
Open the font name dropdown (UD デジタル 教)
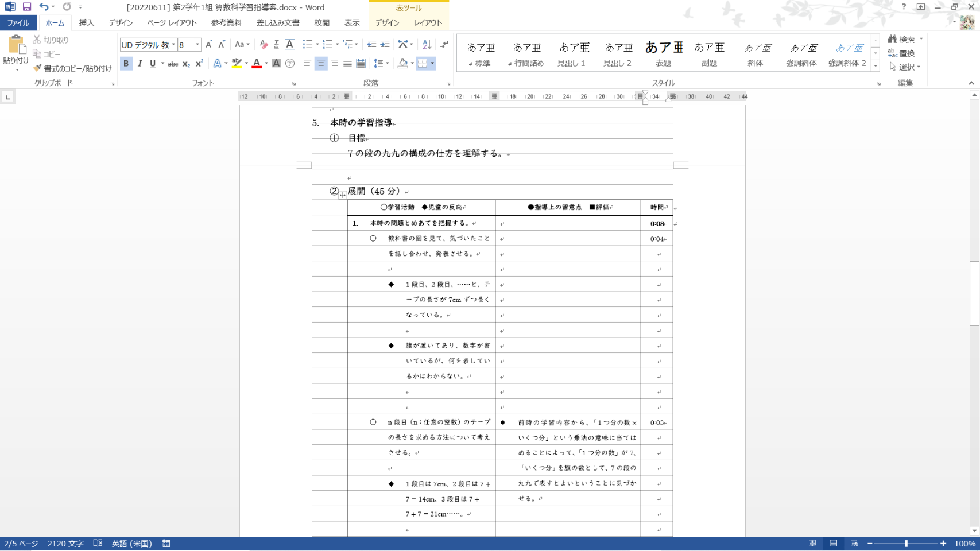(x=173, y=45)
